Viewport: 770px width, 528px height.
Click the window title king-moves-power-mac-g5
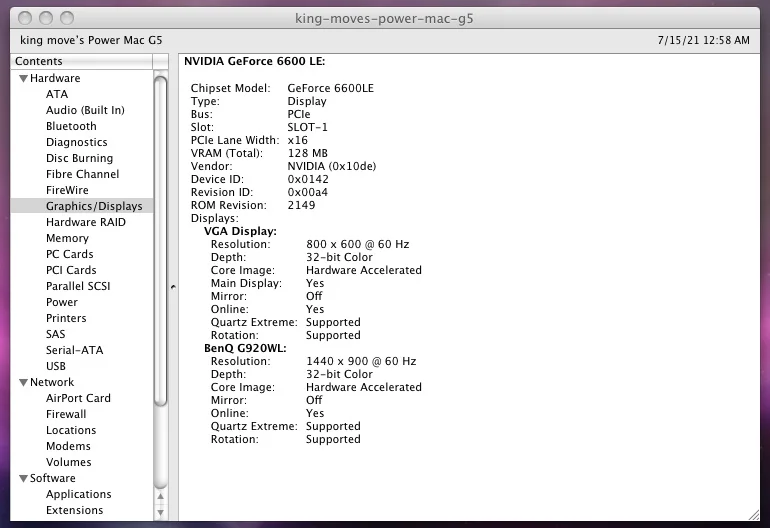click(384, 19)
